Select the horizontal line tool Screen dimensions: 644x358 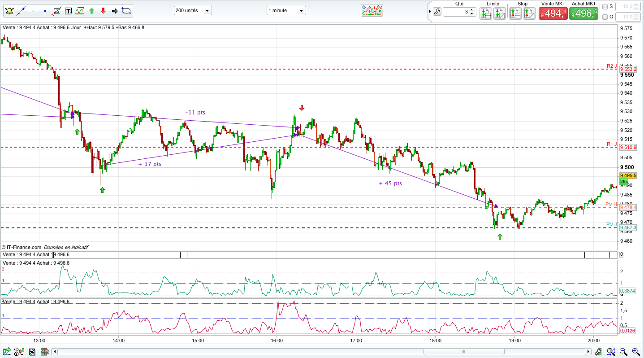[34, 11]
